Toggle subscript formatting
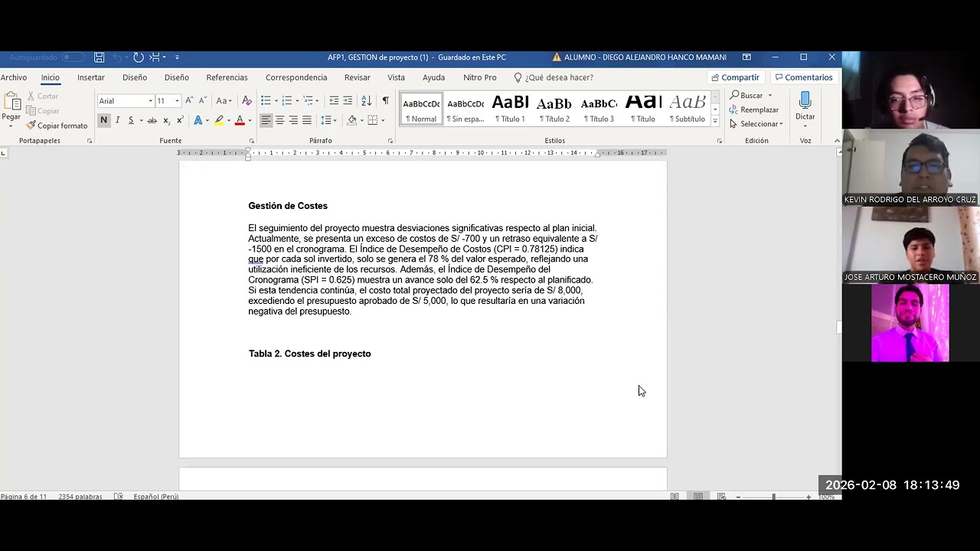 coord(166,120)
